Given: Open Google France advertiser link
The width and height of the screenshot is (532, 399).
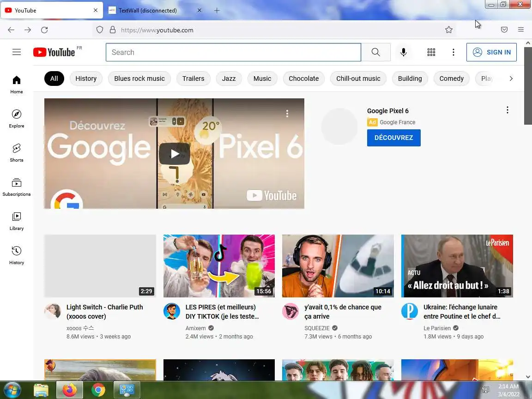Looking at the screenshot, I should (x=397, y=122).
